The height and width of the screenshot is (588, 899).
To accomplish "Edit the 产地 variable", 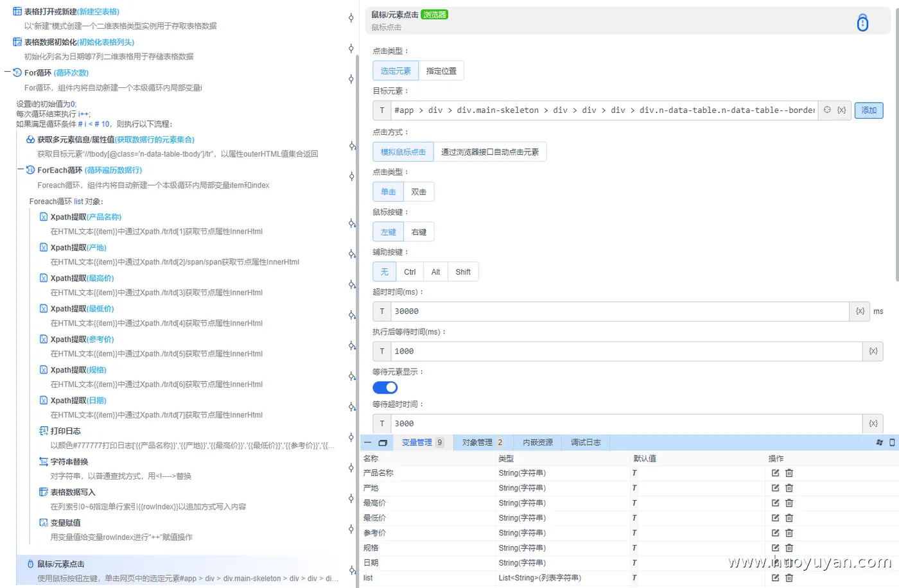I will pyautogui.click(x=775, y=488).
